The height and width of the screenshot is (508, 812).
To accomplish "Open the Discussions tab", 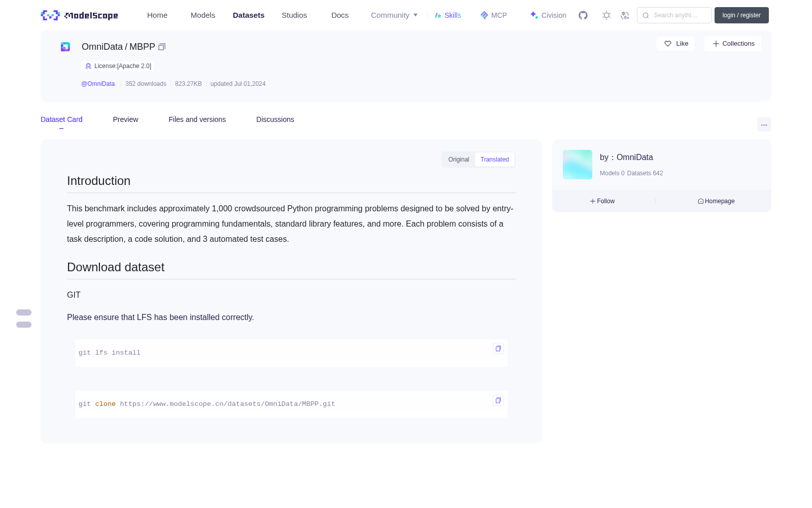I will [x=275, y=120].
